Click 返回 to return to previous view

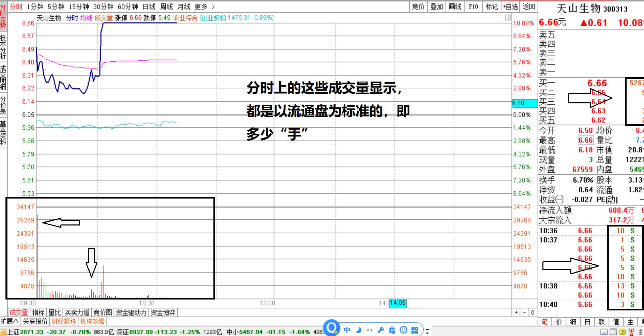coord(528,6)
